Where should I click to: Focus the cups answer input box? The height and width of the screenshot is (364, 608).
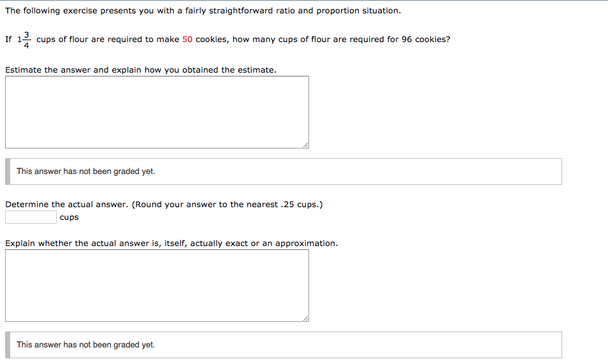(31, 217)
